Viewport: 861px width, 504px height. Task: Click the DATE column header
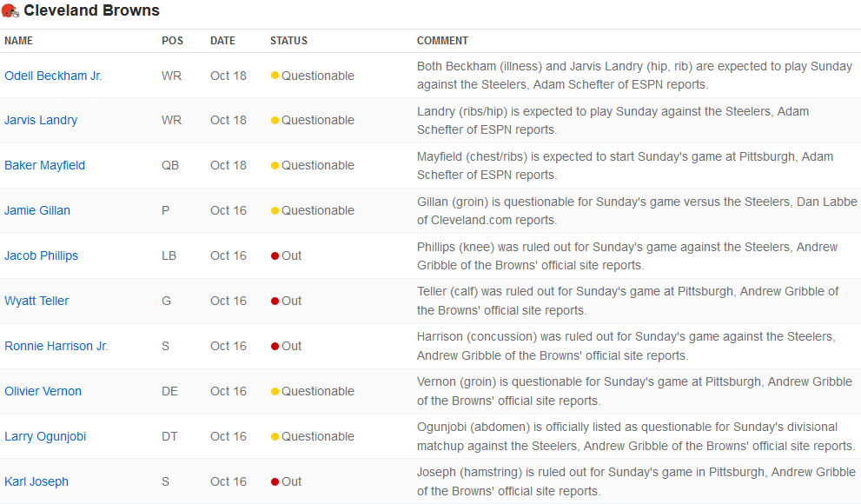[x=222, y=41]
